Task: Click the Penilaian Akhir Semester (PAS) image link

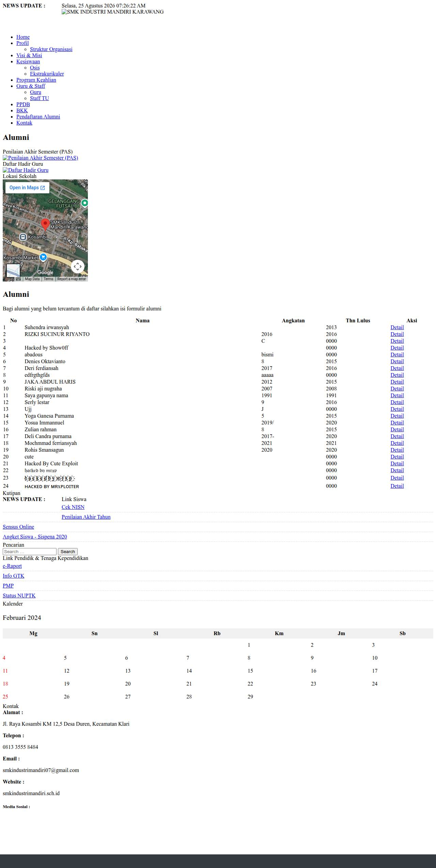Action: [x=40, y=158]
